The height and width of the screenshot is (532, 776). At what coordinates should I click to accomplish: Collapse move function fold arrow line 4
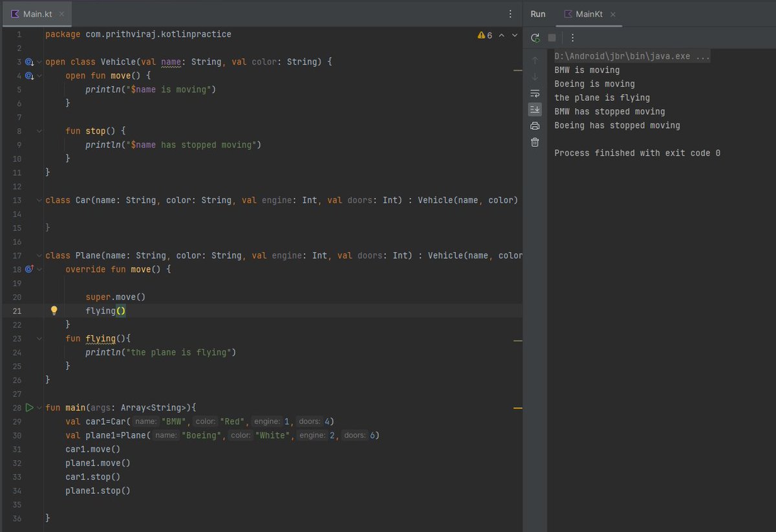coord(39,76)
